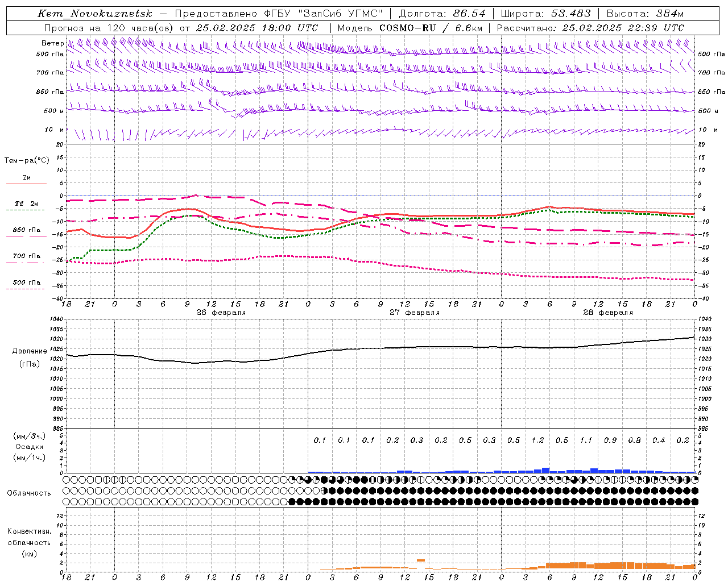
Task: Click the "Тем-ра(°C)" temperature panel label
Action: click(x=27, y=161)
